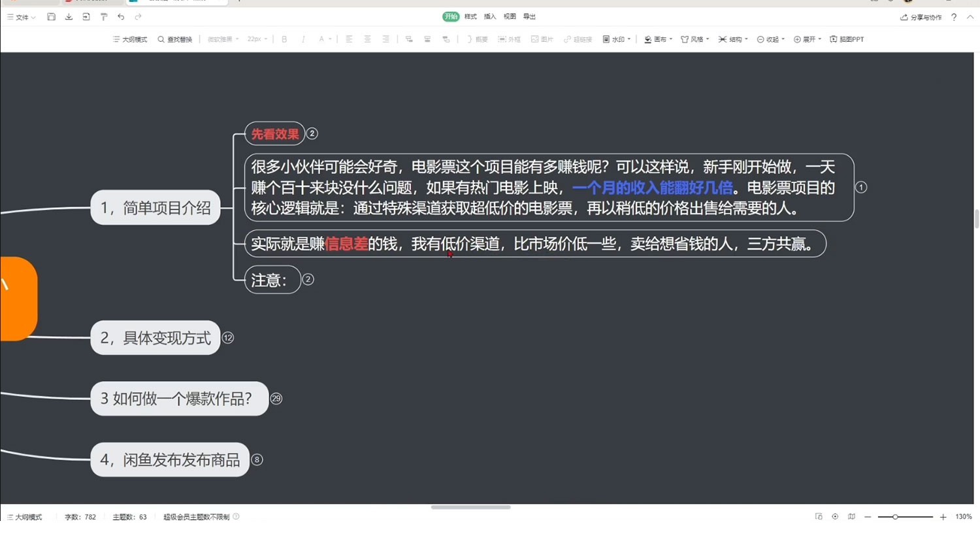The image size is (980, 536).
Task: Expand 3 如何做一个爆款作品？ with 29 subtopics
Action: [276, 399]
